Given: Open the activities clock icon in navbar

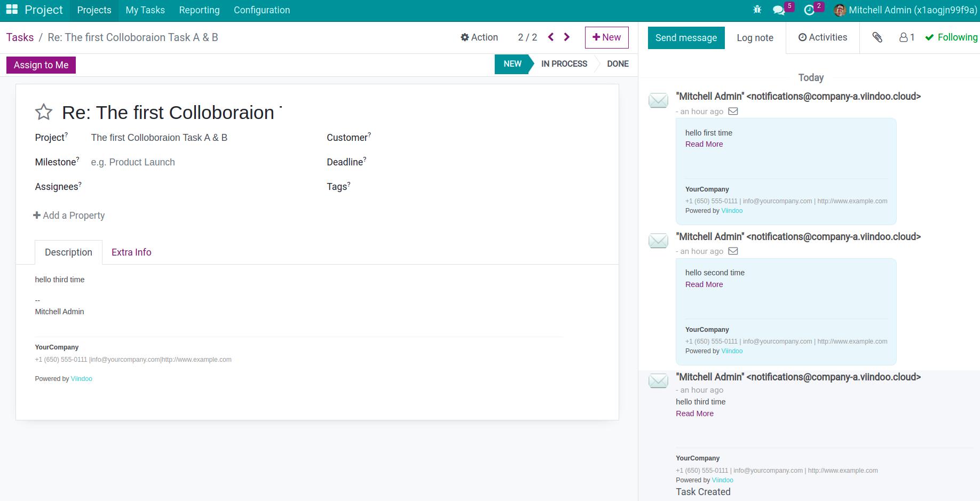Looking at the screenshot, I should point(809,10).
